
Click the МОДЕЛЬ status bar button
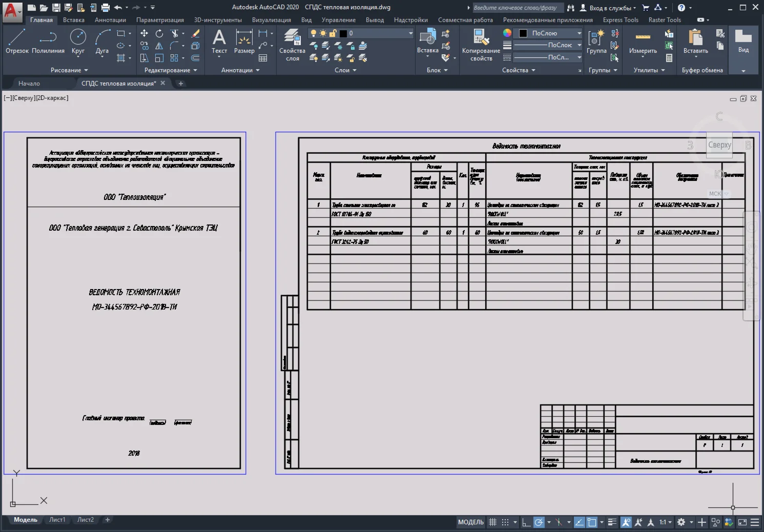pyautogui.click(x=471, y=522)
